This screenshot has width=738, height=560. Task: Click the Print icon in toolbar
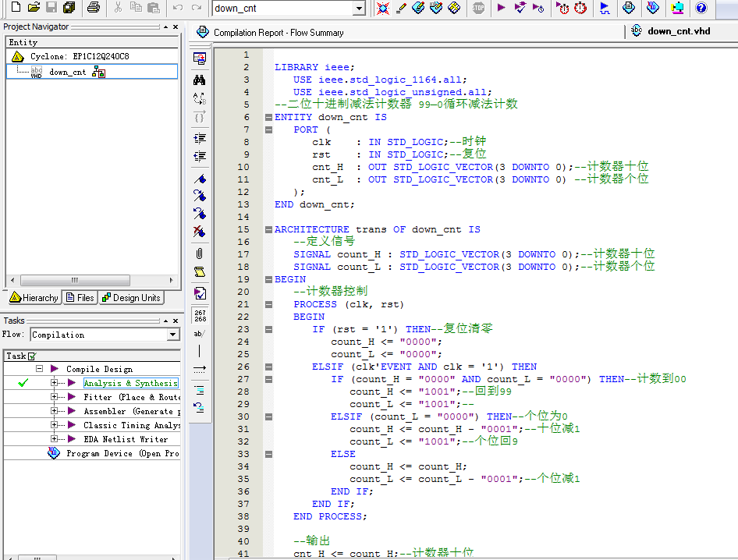[93, 8]
